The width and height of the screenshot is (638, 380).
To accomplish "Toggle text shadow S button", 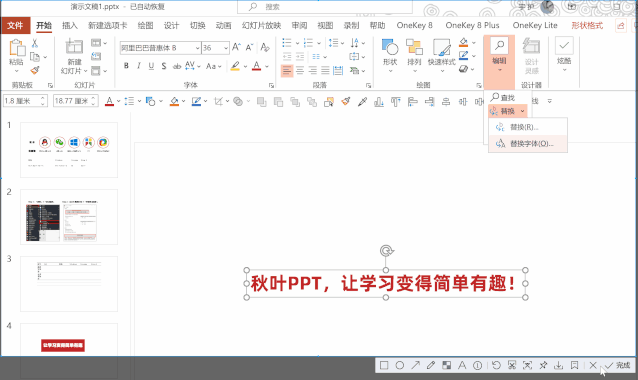I will click(x=164, y=66).
